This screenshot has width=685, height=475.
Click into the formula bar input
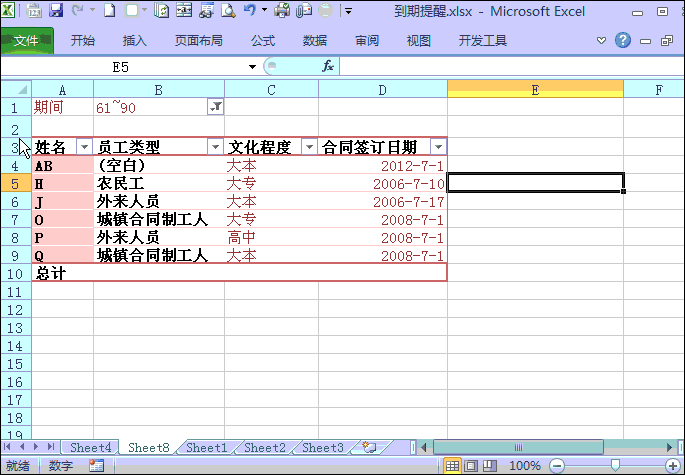tap(512, 67)
